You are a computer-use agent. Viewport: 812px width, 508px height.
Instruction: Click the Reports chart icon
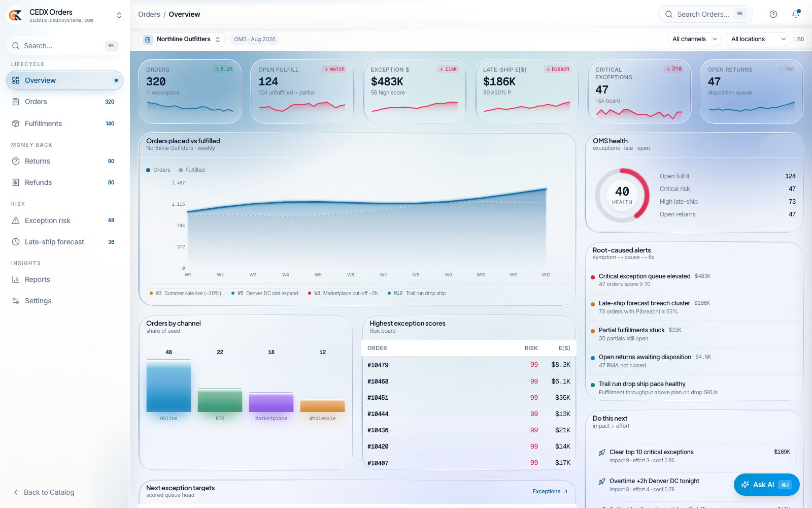click(16, 279)
